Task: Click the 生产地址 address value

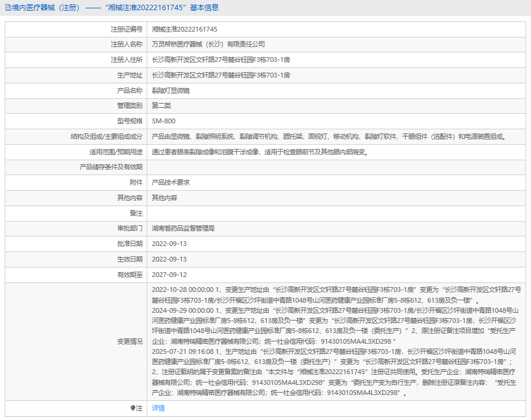Action: (221, 75)
